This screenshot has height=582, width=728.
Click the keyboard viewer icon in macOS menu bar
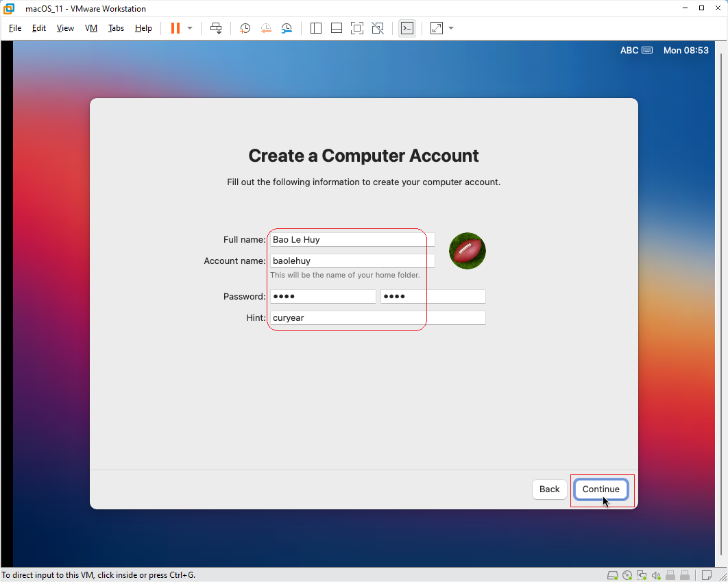(x=647, y=50)
